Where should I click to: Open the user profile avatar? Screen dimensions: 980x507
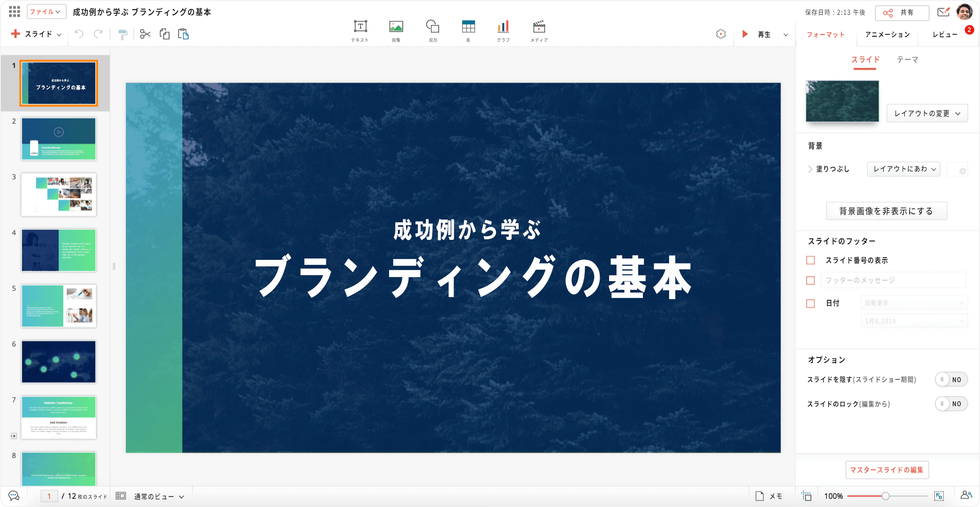pyautogui.click(x=965, y=12)
